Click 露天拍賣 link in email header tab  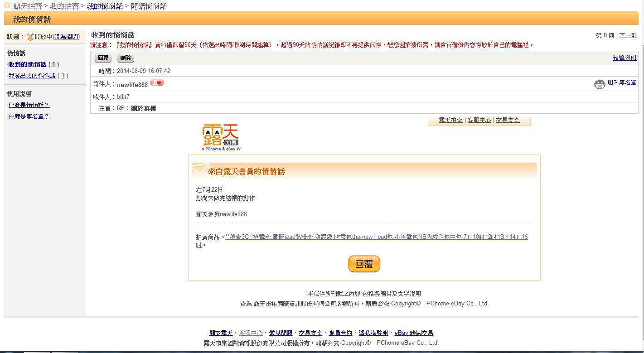[450, 121]
